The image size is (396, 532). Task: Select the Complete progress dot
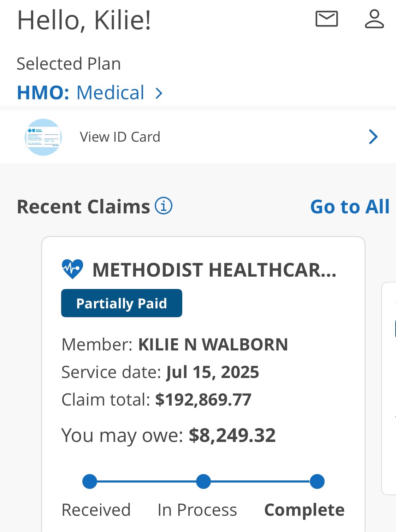pos(317,481)
